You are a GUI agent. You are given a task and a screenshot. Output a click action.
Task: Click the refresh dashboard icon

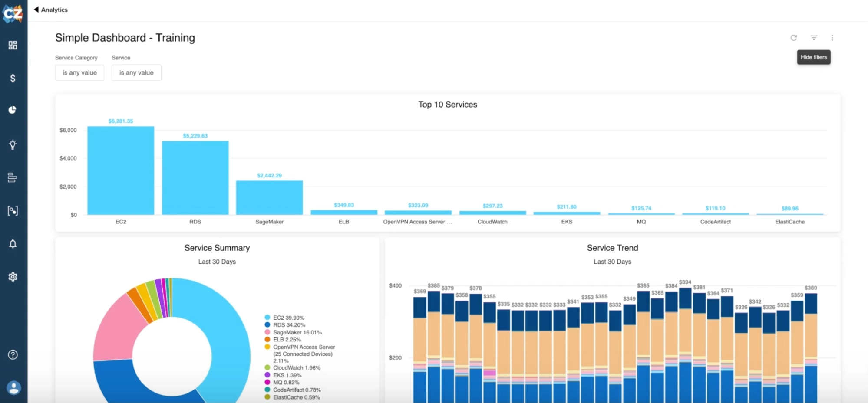pos(794,38)
